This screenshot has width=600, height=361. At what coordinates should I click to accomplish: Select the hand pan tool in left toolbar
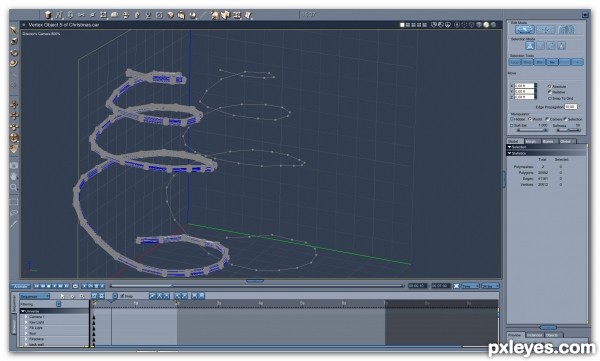(14, 176)
